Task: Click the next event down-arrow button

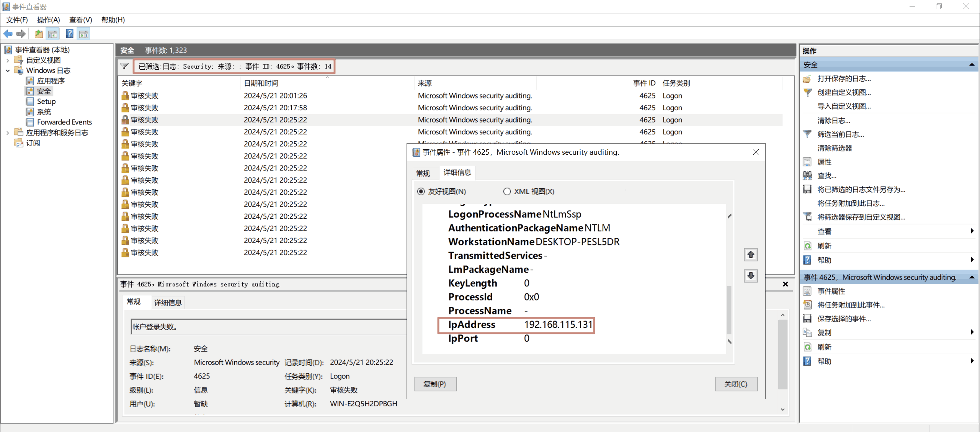Action: [x=750, y=276]
